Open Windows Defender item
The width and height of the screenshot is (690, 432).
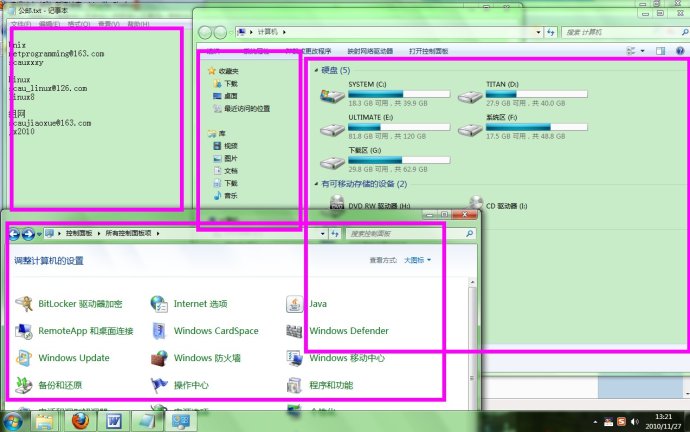[337, 331]
